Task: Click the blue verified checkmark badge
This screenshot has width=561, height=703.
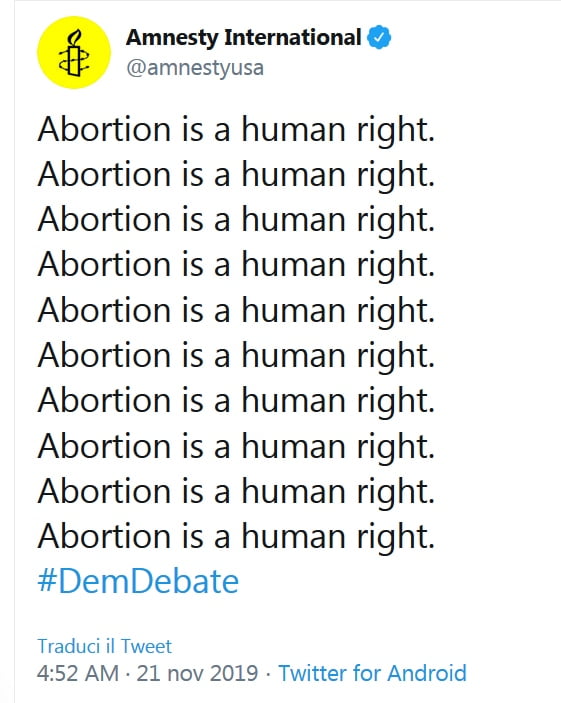Action: point(379,38)
